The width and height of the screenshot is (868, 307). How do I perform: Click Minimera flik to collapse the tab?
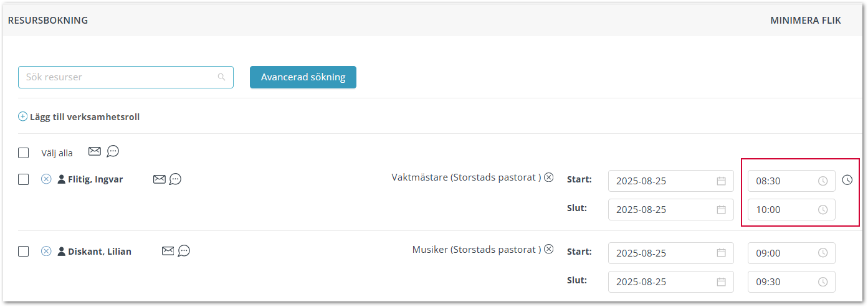[805, 21]
